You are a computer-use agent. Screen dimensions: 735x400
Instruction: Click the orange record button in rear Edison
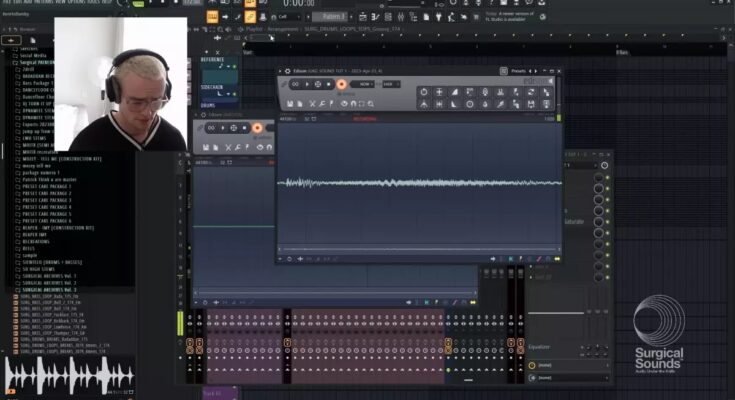257,128
